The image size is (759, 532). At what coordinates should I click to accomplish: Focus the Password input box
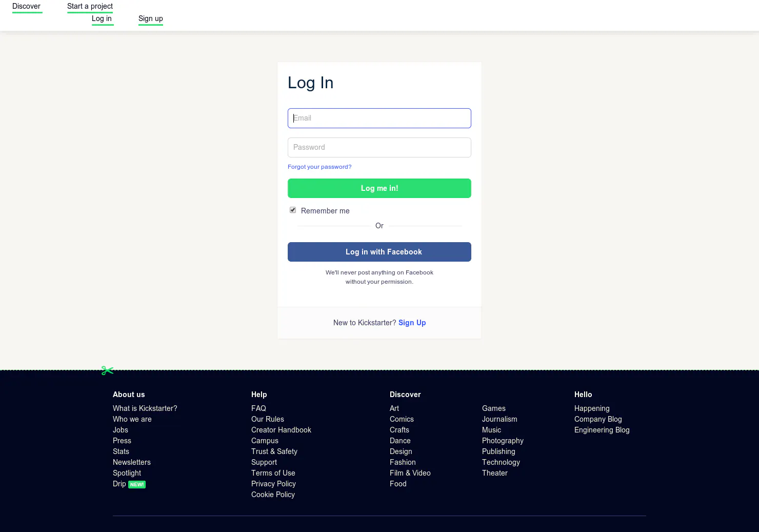click(x=379, y=147)
